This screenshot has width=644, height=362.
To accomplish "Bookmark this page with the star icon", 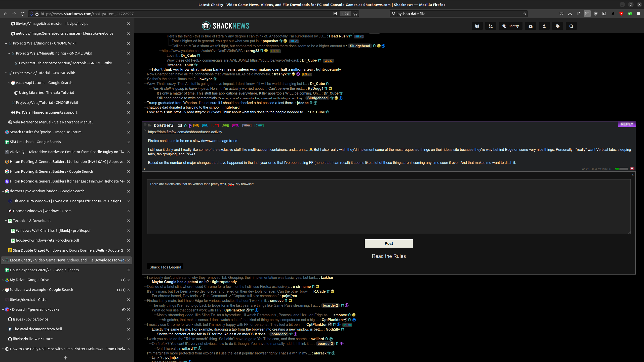I will coord(355,14).
